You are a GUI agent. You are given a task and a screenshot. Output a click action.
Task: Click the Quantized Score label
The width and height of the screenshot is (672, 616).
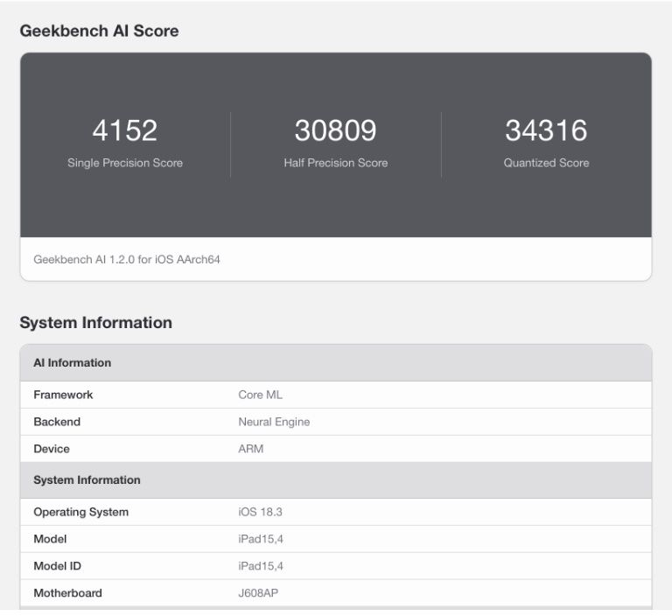coord(546,163)
